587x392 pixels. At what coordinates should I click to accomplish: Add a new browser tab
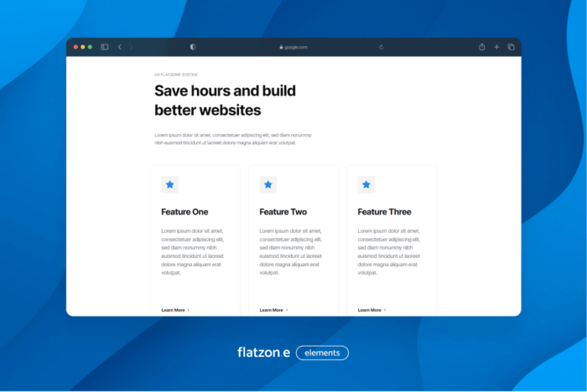496,47
